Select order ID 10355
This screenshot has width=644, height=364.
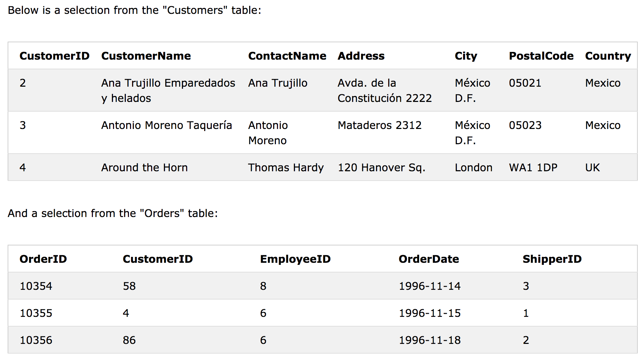tap(36, 313)
